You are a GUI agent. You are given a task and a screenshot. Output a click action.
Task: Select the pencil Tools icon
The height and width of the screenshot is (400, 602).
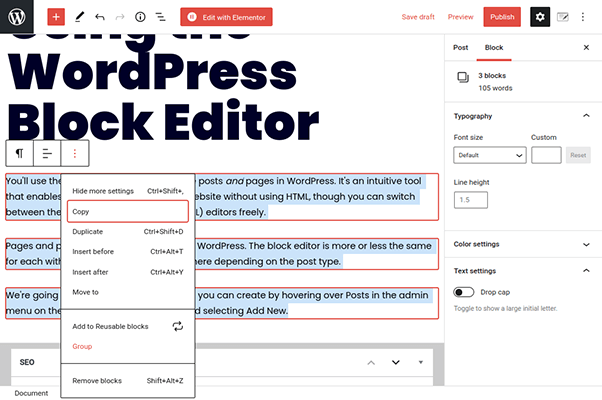pos(79,17)
